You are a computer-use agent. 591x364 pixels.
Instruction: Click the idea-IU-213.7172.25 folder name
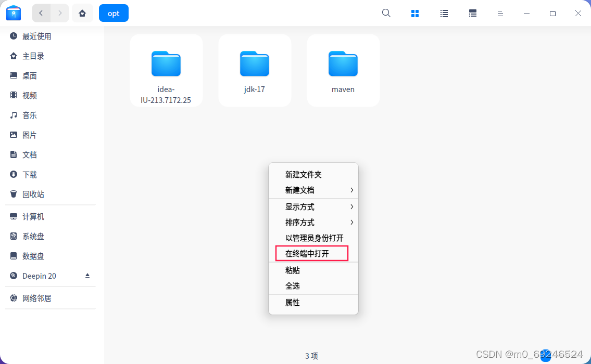(x=166, y=95)
